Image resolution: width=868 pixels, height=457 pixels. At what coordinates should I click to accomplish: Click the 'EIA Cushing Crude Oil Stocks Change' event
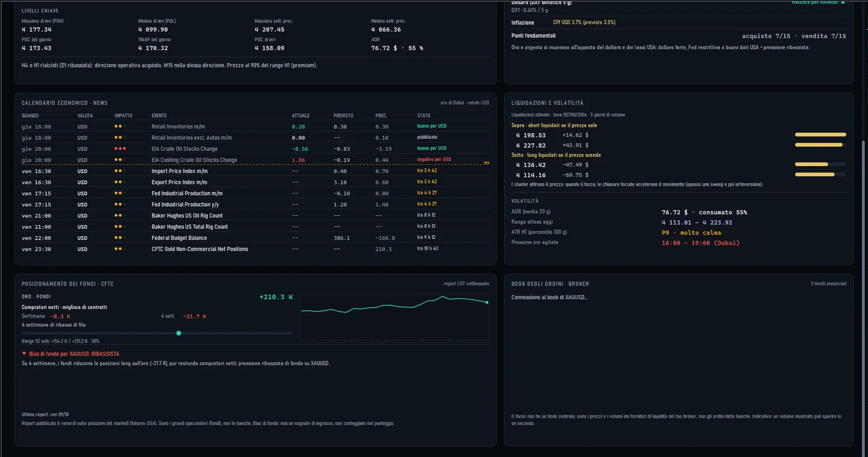click(194, 160)
